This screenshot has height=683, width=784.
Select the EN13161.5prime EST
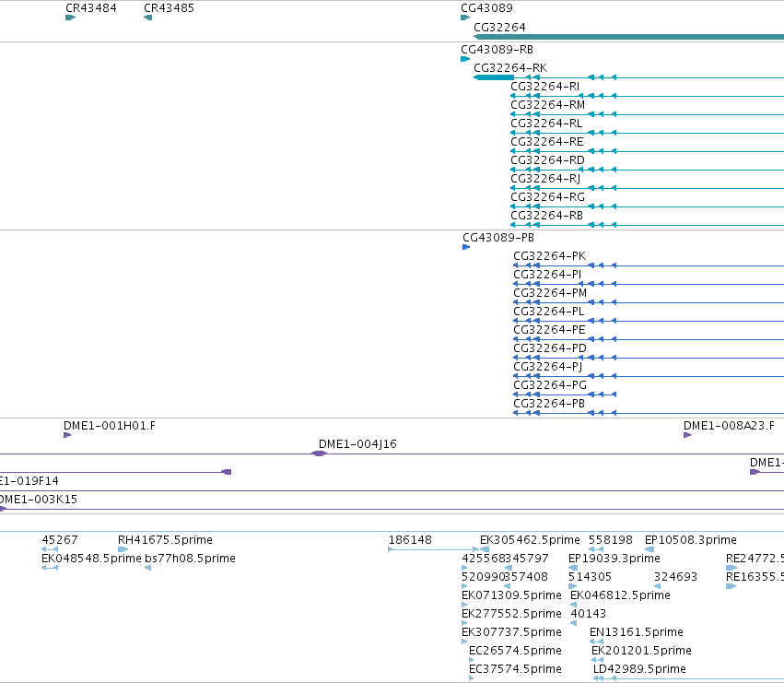coord(596,642)
